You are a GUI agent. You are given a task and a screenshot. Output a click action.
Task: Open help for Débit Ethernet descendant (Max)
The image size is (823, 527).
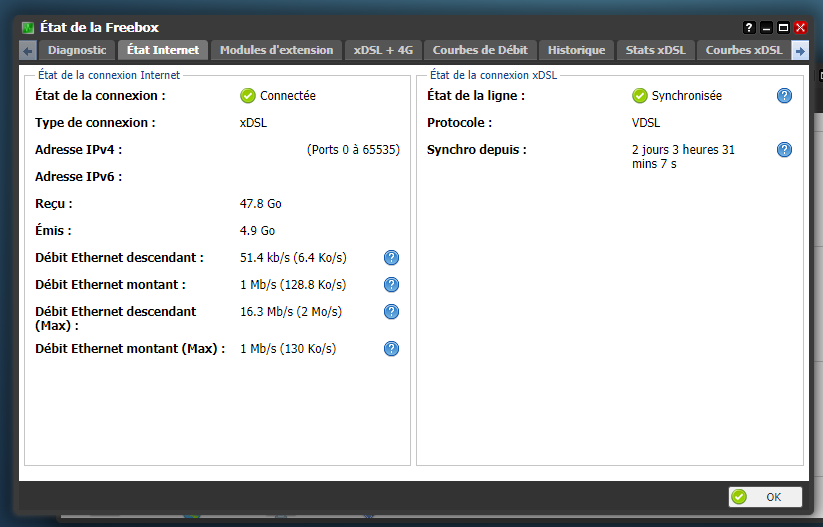point(391,312)
